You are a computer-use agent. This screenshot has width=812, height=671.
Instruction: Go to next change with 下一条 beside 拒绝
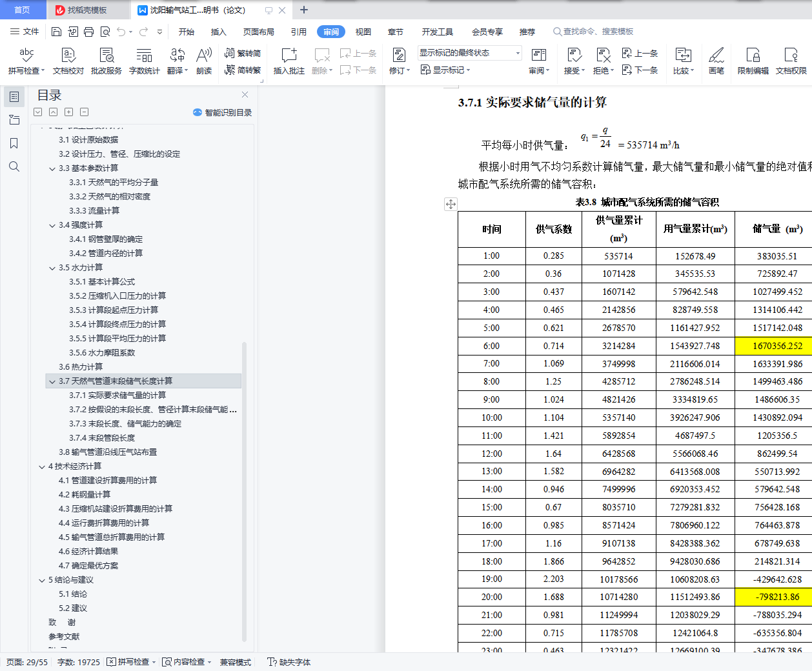click(x=640, y=70)
